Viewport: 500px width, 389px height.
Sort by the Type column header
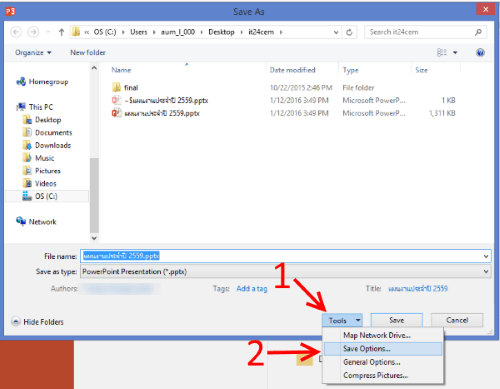coord(350,70)
